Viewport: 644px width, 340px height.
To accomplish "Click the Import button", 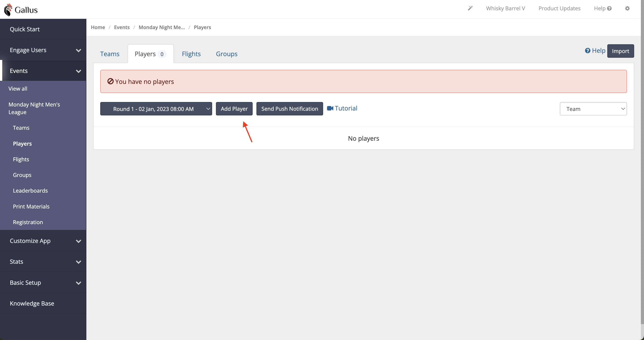I will coord(620,51).
